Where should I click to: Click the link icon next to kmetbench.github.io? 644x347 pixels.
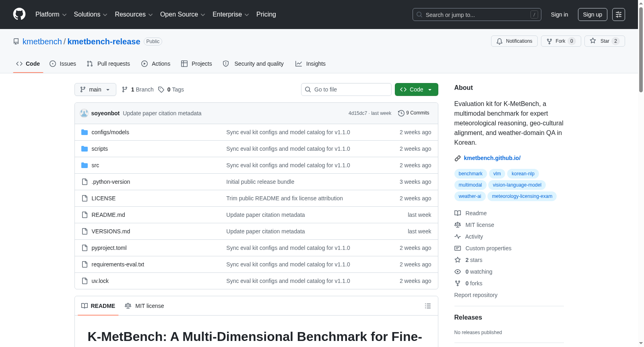point(458,158)
